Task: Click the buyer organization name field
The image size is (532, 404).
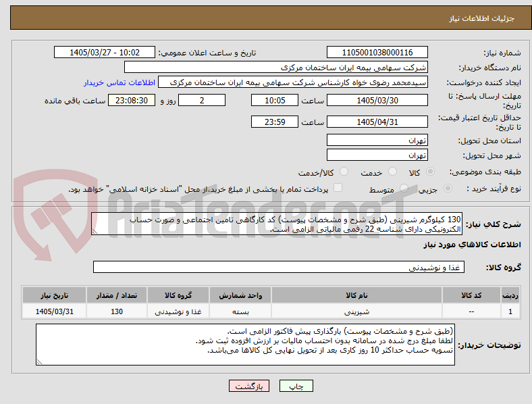Action: pos(276,67)
